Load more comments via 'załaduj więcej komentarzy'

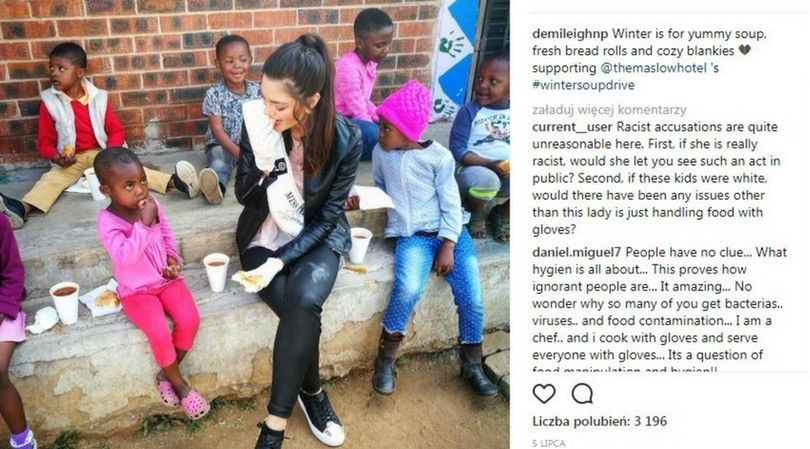click(609, 110)
